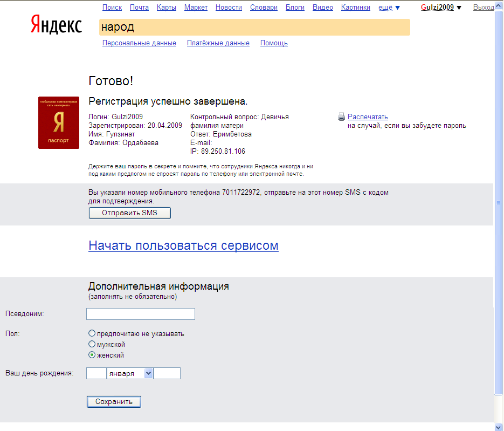The height and width of the screenshot is (431, 504).
Task: Open the Помощь help link
Action: [274, 43]
